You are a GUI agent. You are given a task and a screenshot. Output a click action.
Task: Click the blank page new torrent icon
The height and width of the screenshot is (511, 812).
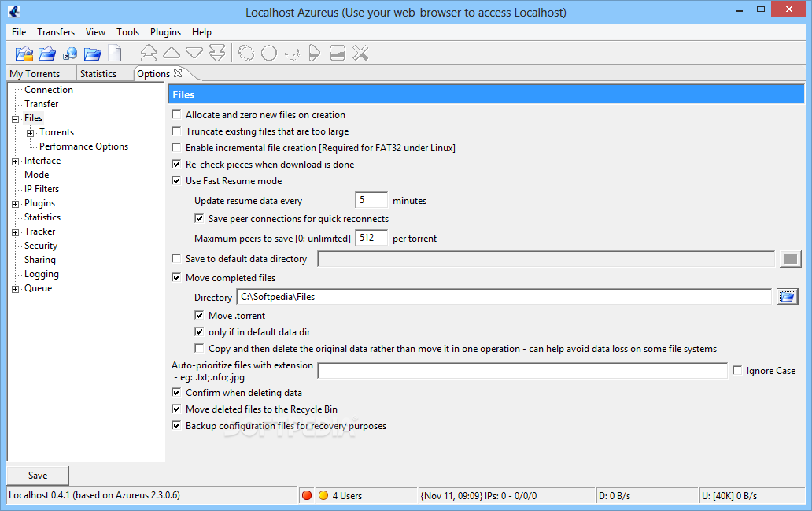(114, 54)
